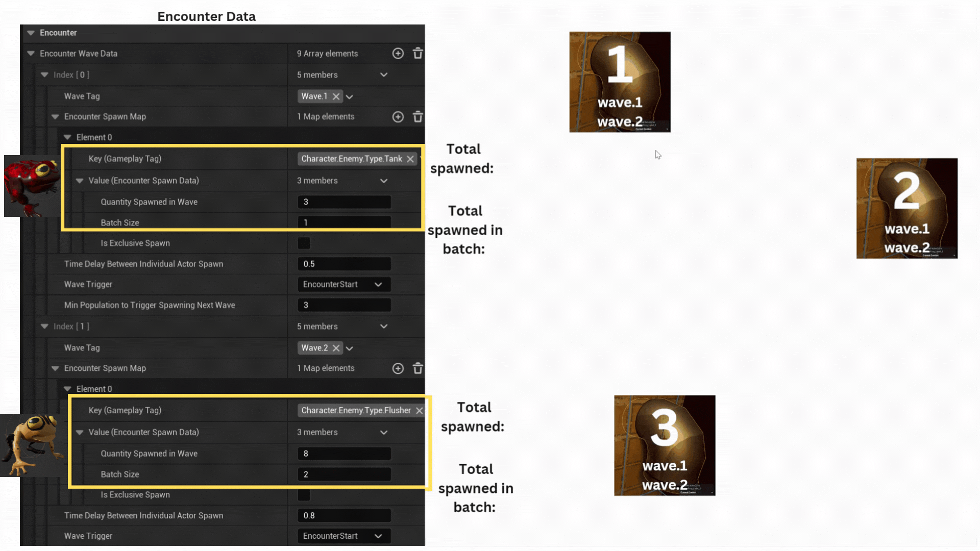Empty Index 0 Encounter Spawn Map with trash icon
The height and width of the screenshot is (551, 980).
click(x=418, y=117)
